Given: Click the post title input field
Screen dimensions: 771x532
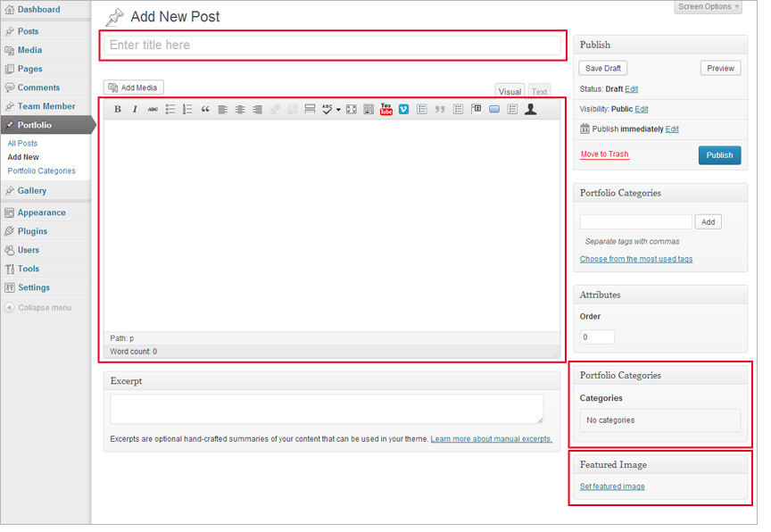Looking at the screenshot, I should (x=331, y=45).
